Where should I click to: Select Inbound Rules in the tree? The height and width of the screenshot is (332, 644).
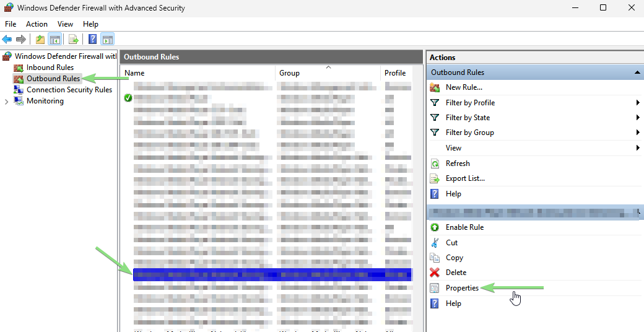click(x=50, y=68)
